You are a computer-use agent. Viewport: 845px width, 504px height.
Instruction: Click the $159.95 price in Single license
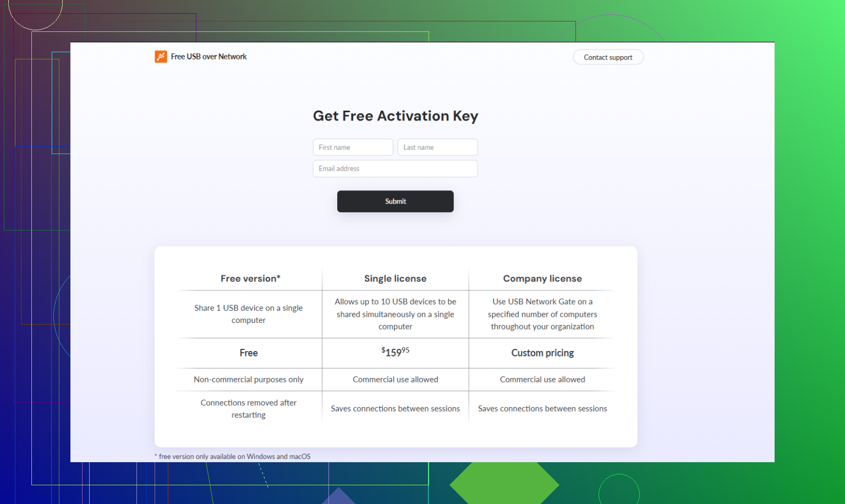click(395, 352)
